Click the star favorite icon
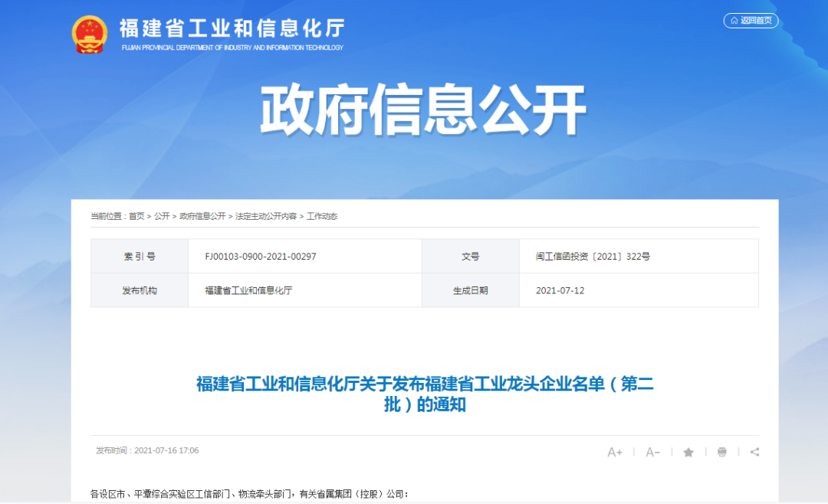The height and width of the screenshot is (504, 828). pos(688,452)
